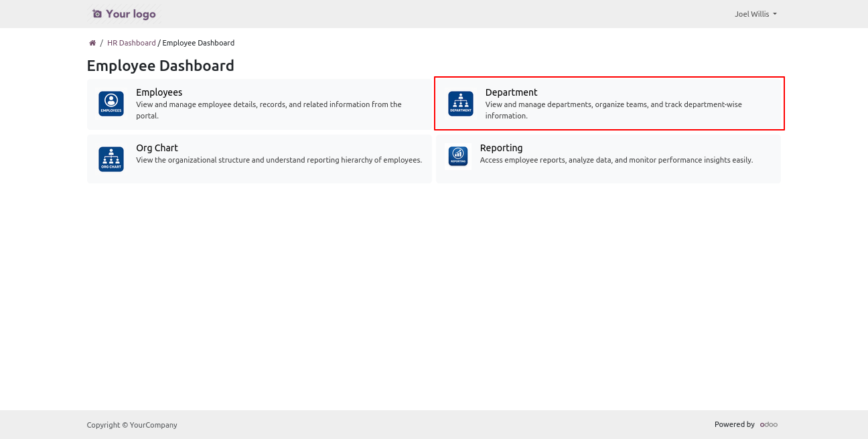This screenshot has height=439, width=868.
Task: Click the blue Employees card icon
Action: click(111, 104)
